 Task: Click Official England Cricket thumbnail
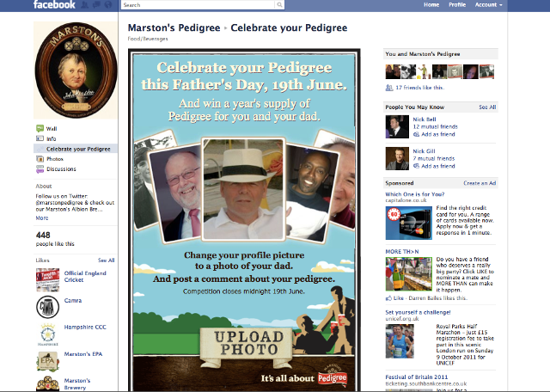(x=48, y=280)
